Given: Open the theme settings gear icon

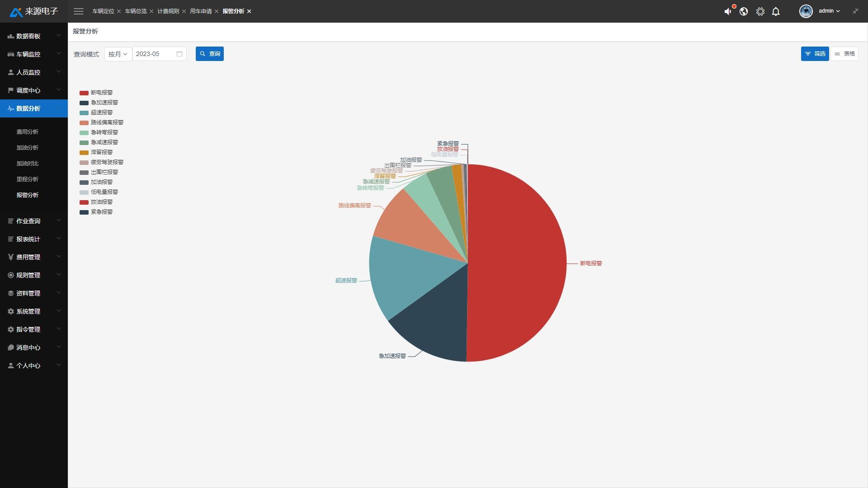Looking at the screenshot, I should [760, 12].
